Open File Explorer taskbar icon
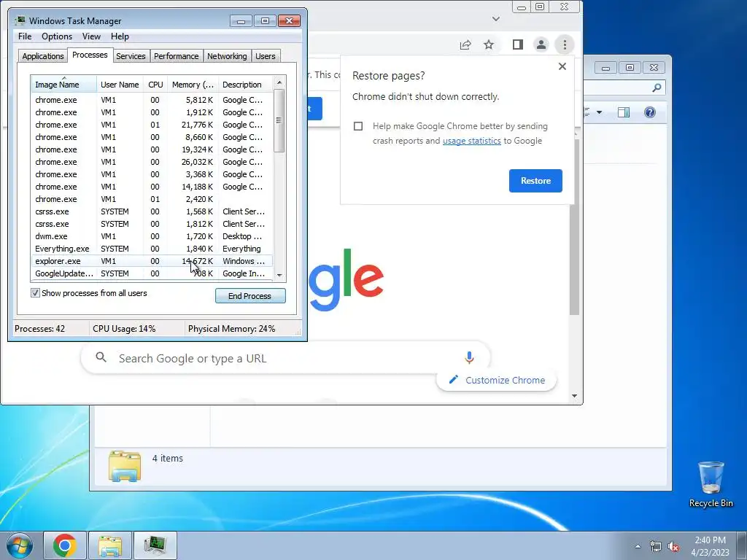 coord(110,545)
